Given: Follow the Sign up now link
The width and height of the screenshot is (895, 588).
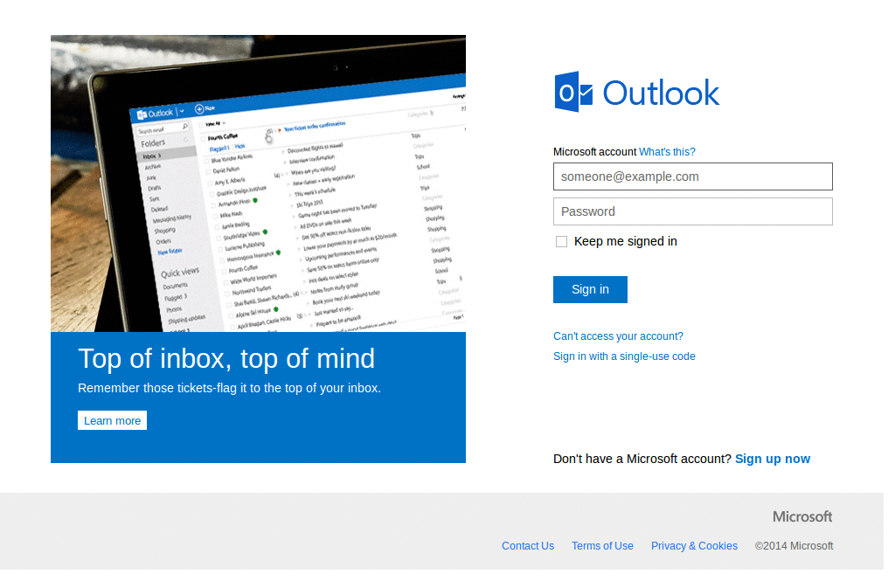Looking at the screenshot, I should point(773,459).
